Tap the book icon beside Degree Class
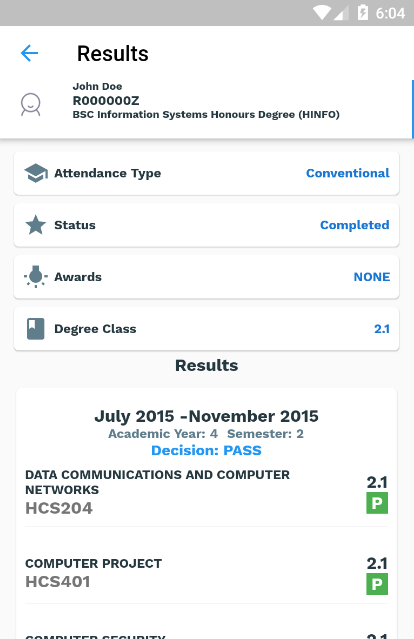The height and width of the screenshot is (639, 414). (36, 329)
